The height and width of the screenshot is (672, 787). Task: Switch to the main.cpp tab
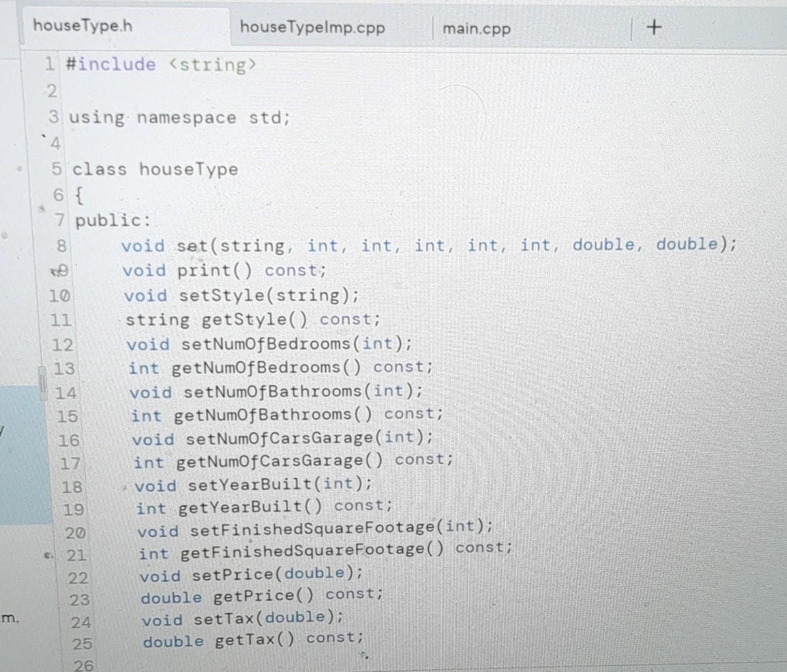coord(477,28)
